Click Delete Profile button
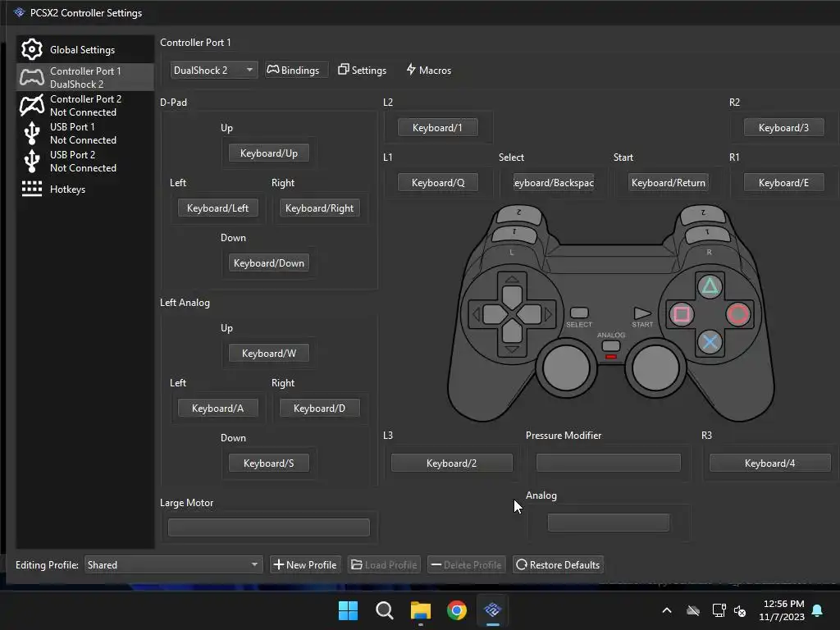This screenshot has height=630, width=840. 467,564
